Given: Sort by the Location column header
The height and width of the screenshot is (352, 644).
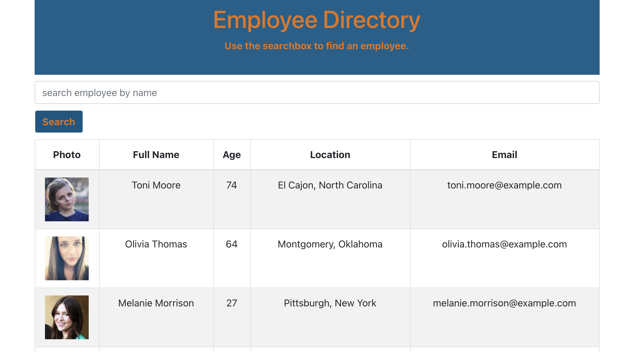Looking at the screenshot, I should [330, 154].
